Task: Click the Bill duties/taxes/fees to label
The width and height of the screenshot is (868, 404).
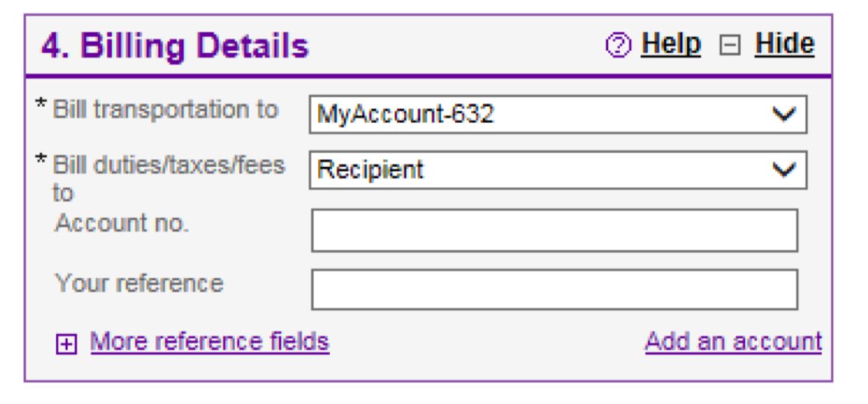Action: point(169,166)
